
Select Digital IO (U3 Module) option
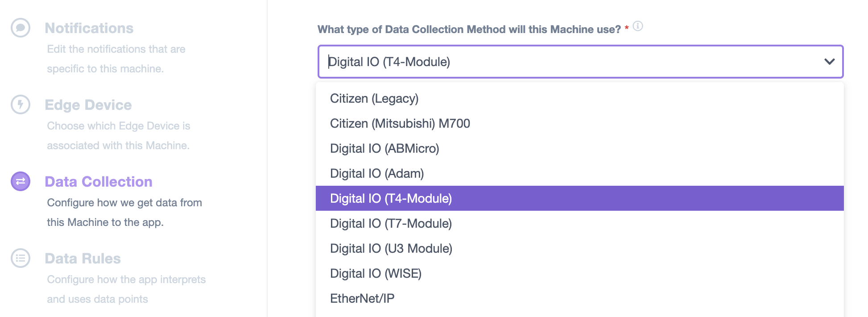(579, 248)
